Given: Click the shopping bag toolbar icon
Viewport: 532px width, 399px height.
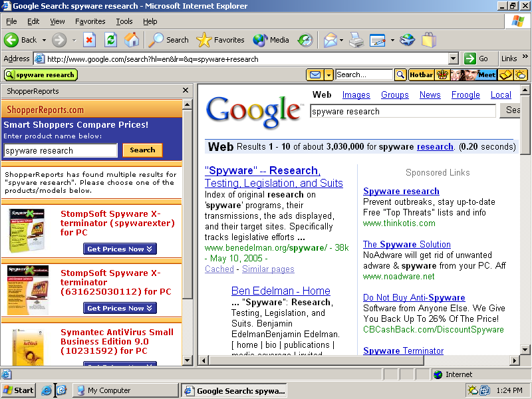Looking at the screenshot, I should coord(429,40).
